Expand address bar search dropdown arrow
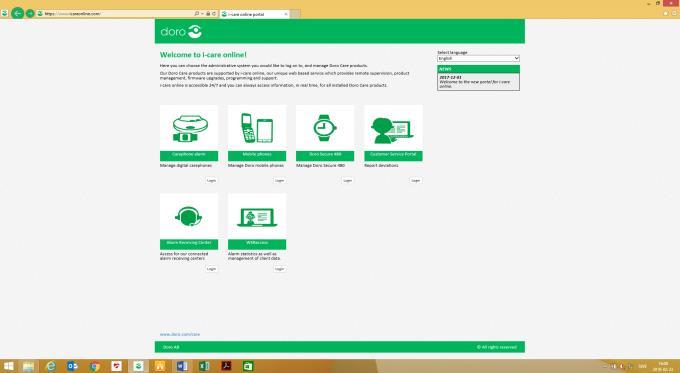 click(x=202, y=14)
